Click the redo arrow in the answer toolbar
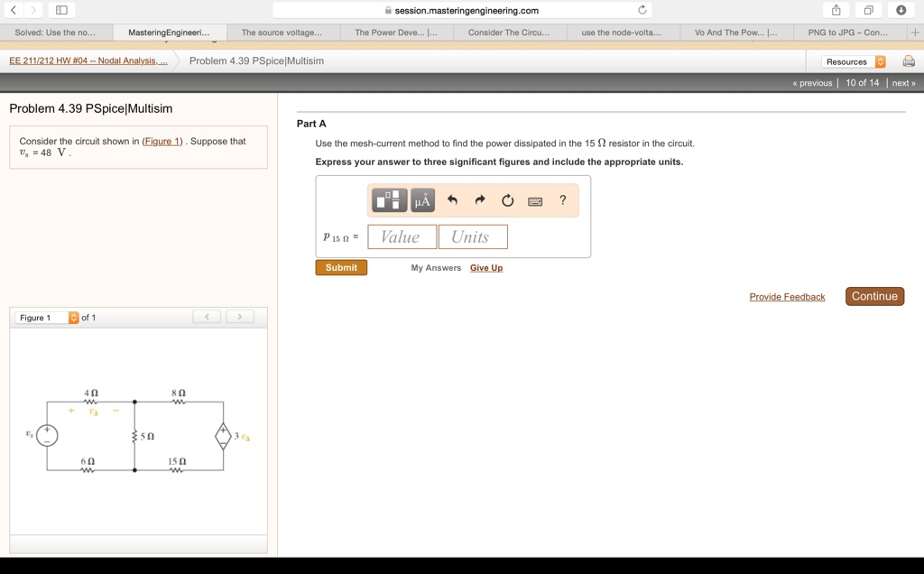The image size is (924, 574). (479, 200)
